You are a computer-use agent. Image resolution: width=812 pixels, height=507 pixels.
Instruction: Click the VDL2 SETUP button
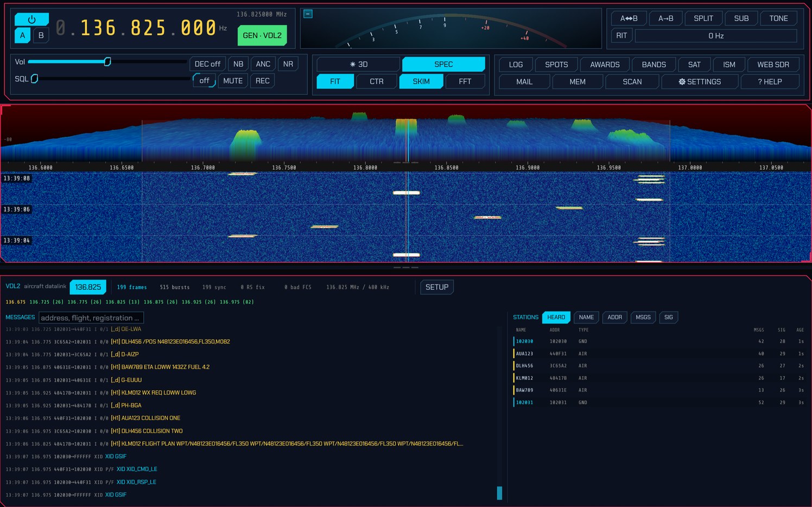coord(437,287)
